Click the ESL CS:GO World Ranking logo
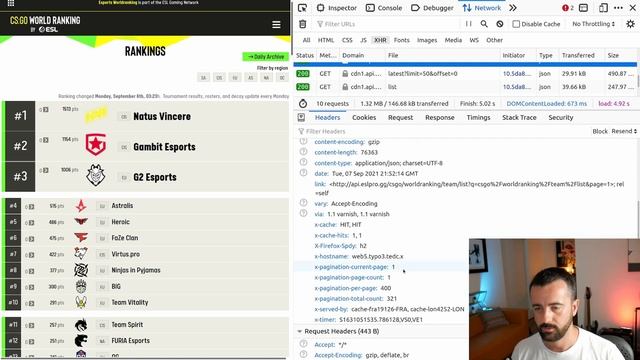Viewport: 640px width, 360px height. [x=45, y=24]
